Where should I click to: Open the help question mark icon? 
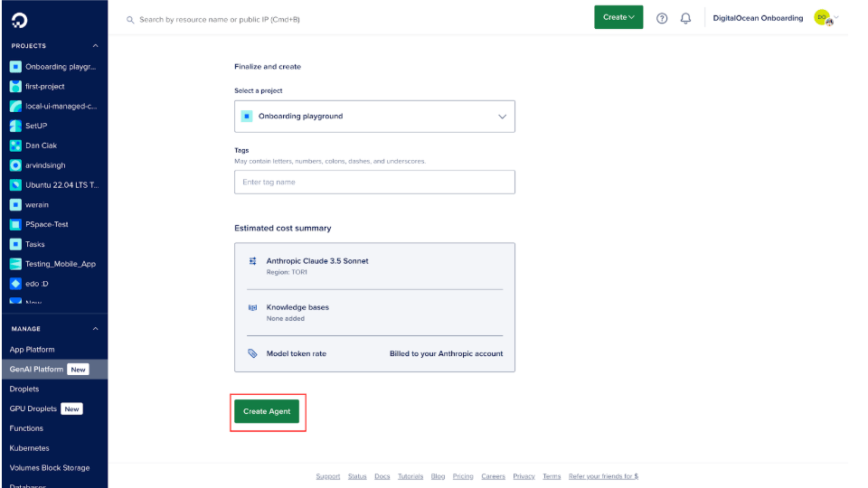[662, 18]
